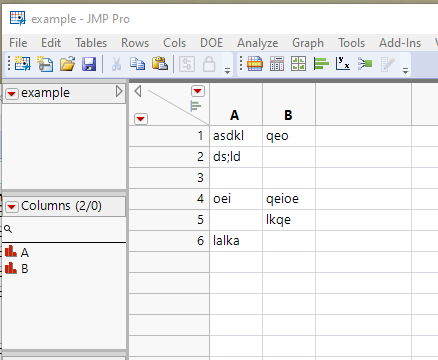Select column header A
This screenshot has height=360, width=438.
tap(236, 104)
